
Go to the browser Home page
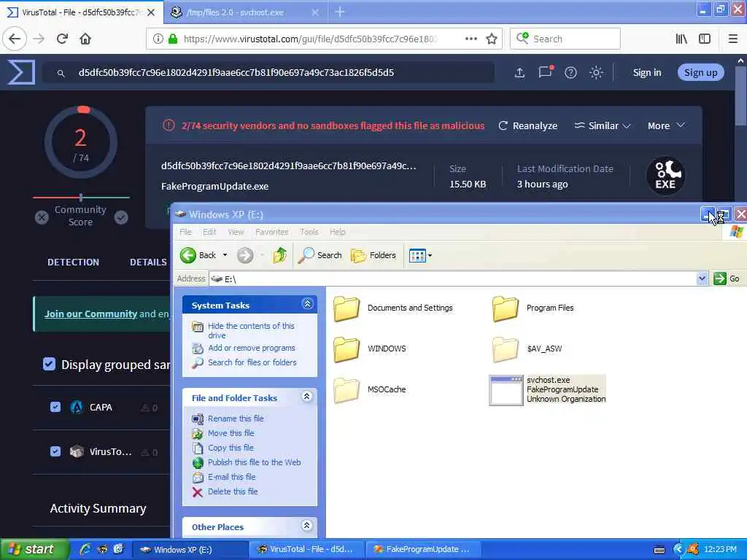tap(85, 39)
